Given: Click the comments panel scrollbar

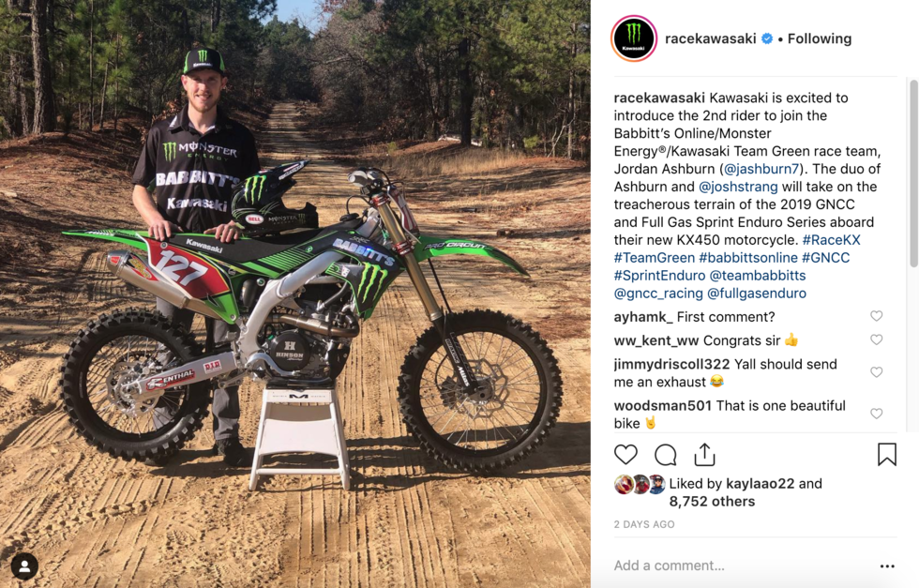Looking at the screenshot, I should click(913, 174).
